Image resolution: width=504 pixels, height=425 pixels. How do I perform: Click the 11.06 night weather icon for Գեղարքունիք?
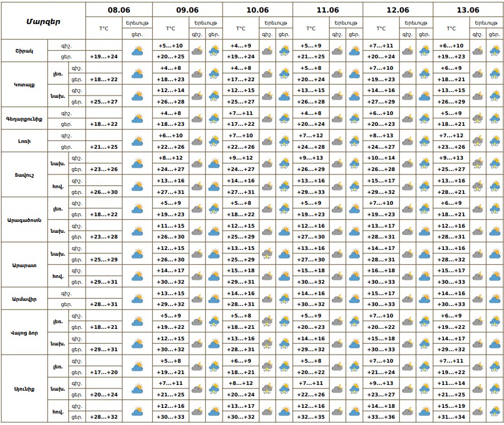point(338,118)
